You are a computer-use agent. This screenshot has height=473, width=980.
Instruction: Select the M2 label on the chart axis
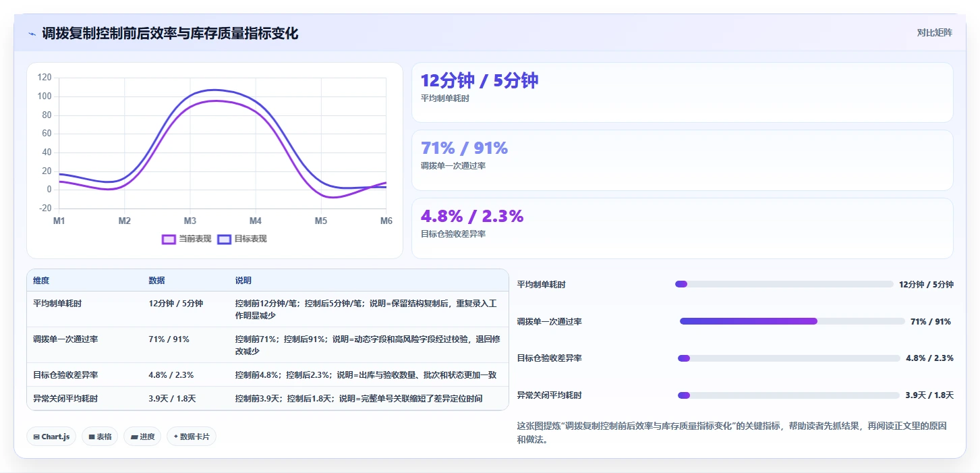pyautogui.click(x=125, y=221)
